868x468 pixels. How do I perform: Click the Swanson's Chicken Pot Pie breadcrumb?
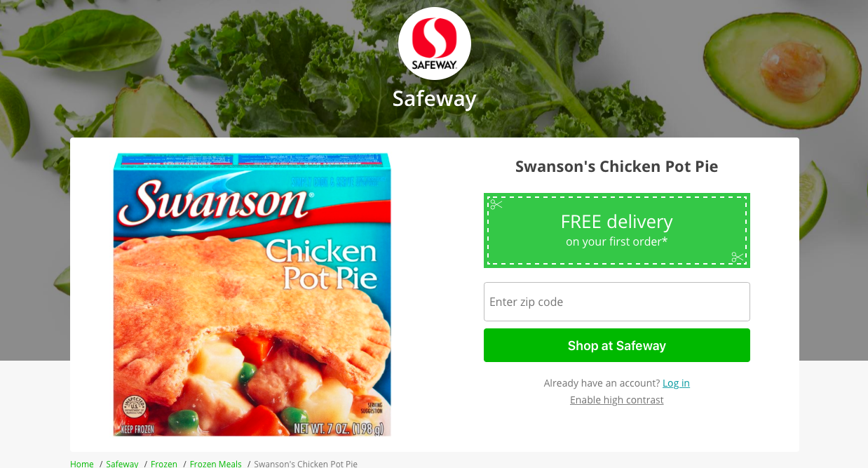pyautogui.click(x=306, y=464)
